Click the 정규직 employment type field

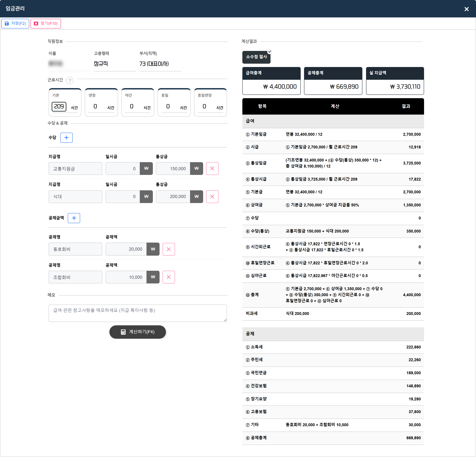click(x=115, y=64)
